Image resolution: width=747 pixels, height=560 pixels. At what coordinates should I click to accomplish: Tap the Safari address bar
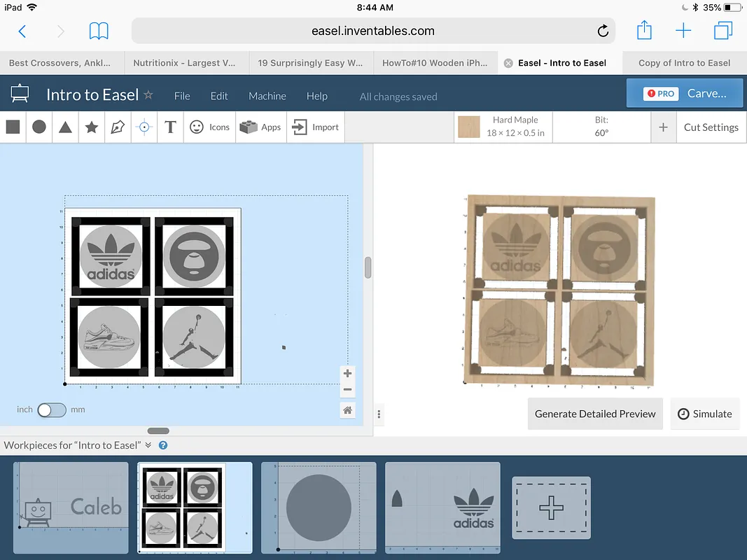point(373,31)
